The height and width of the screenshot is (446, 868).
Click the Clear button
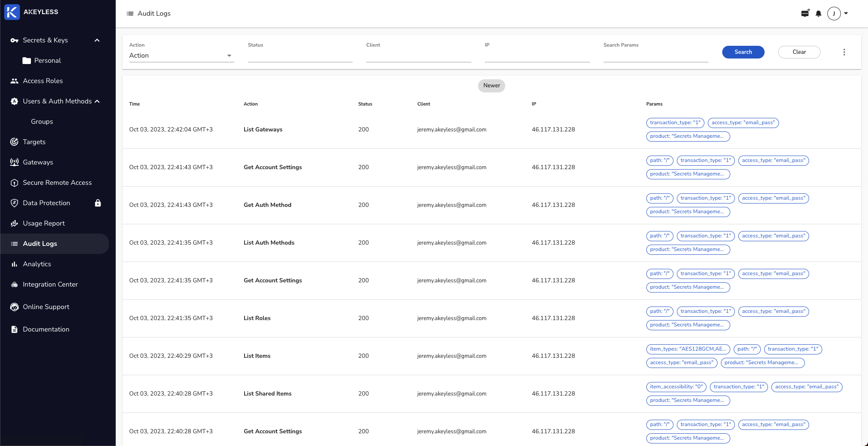[x=799, y=52]
